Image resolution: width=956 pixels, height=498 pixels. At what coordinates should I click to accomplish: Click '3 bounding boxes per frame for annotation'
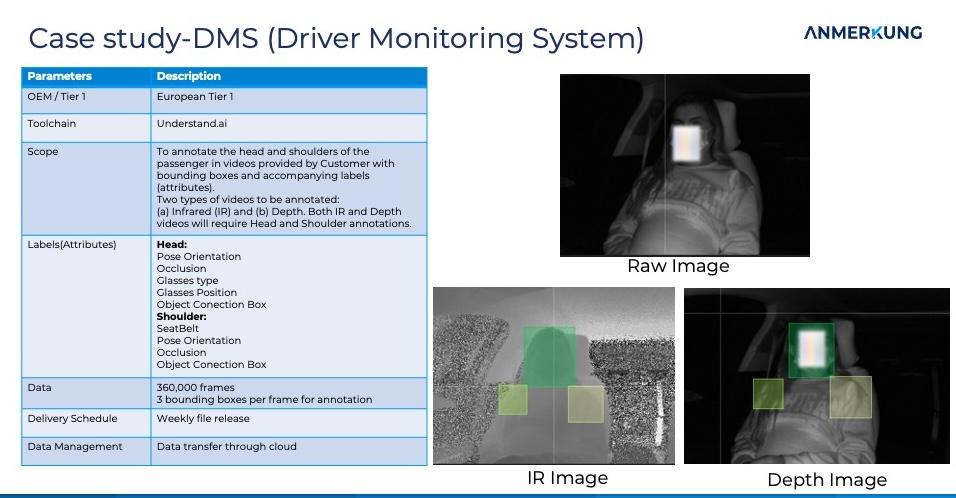coord(264,400)
